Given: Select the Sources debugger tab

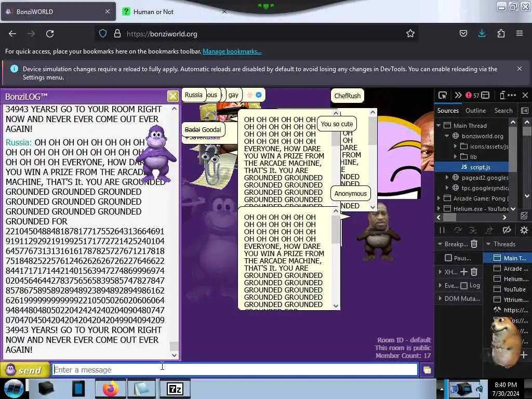Looking at the screenshot, I should [x=448, y=111].
